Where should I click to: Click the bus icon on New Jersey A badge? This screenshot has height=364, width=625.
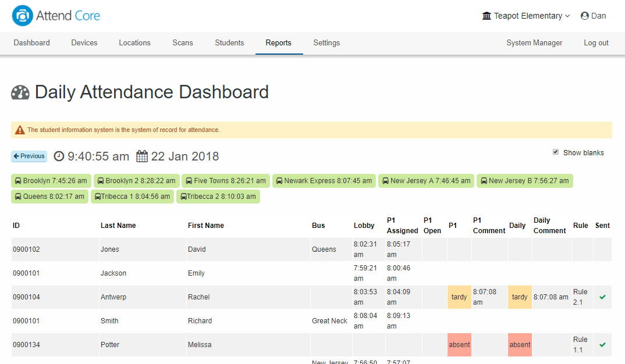click(x=385, y=181)
